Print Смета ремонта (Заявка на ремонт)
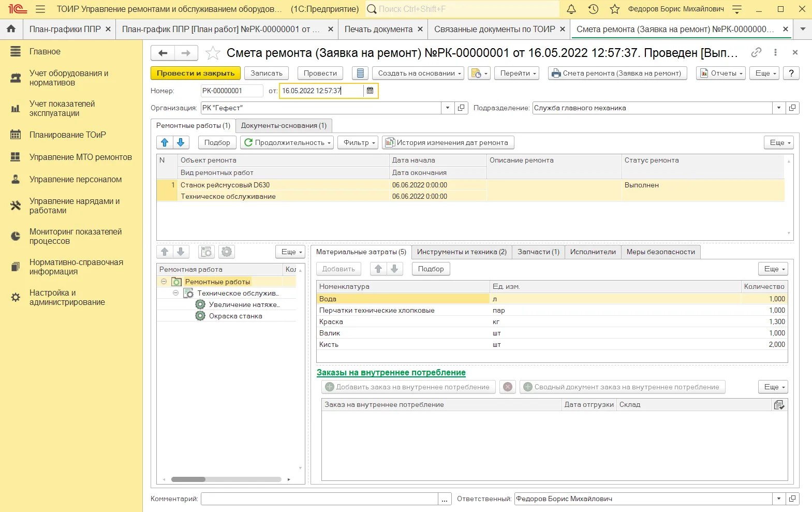Screen dimensions: 812x512 pos(617,73)
